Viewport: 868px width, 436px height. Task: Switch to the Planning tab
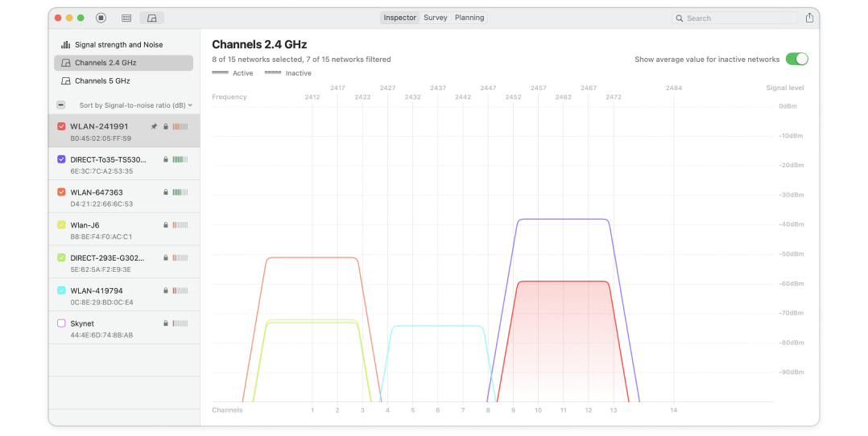click(469, 18)
